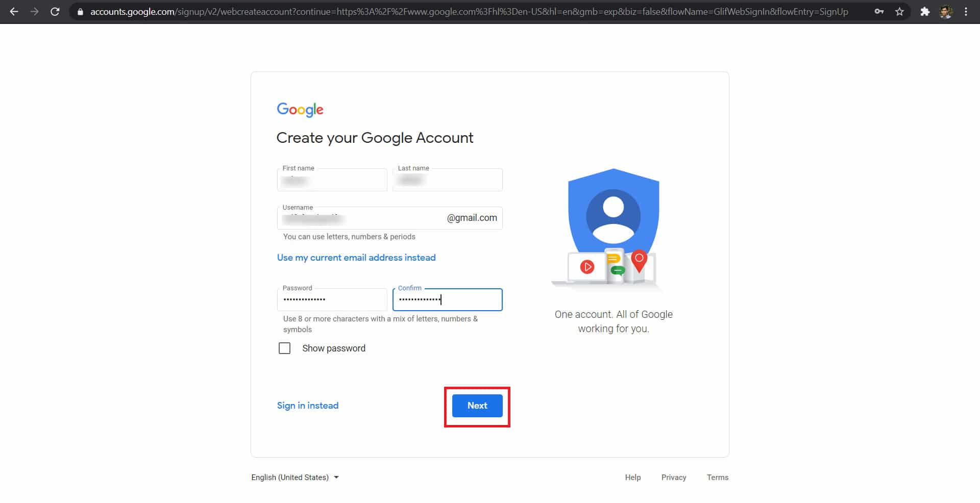This screenshot has width=980, height=503.
Task: Open the English (United States) language dropdown
Action: pyautogui.click(x=295, y=477)
